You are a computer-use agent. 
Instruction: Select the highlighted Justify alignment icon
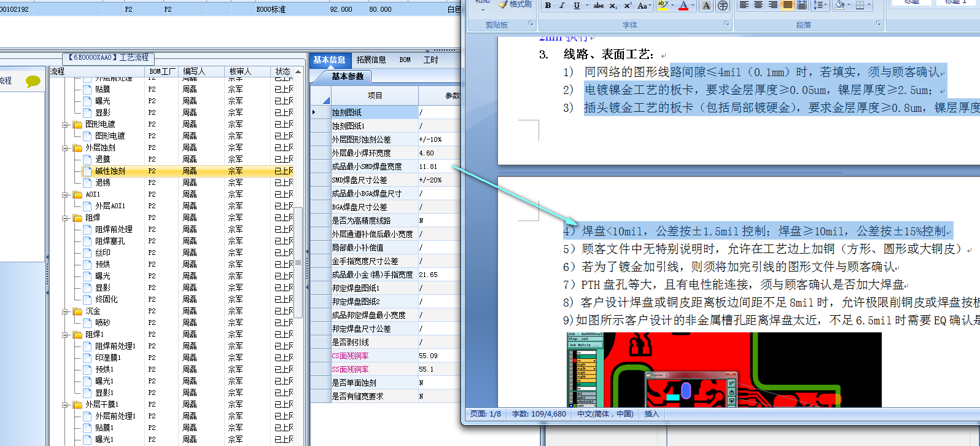[x=787, y=5]
